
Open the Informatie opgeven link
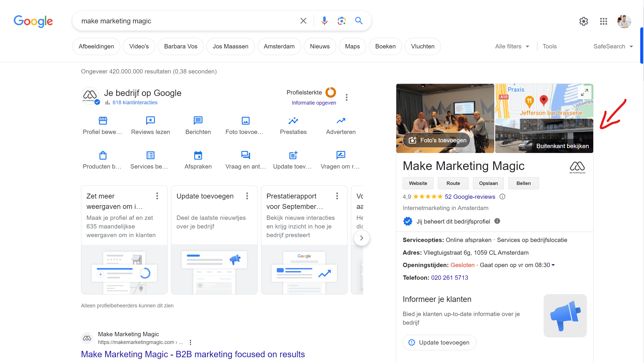314,103
